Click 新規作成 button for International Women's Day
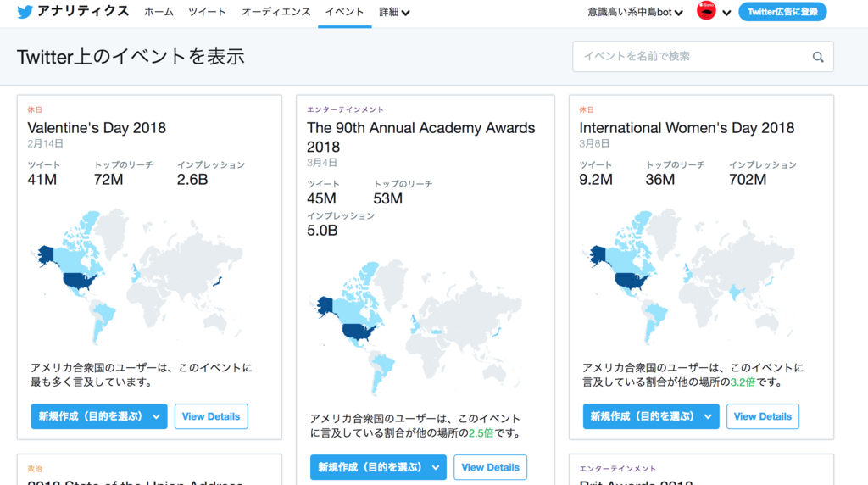The width and height of the screenshot is (868, 485). pyautogui.click(x=651, y=416)
